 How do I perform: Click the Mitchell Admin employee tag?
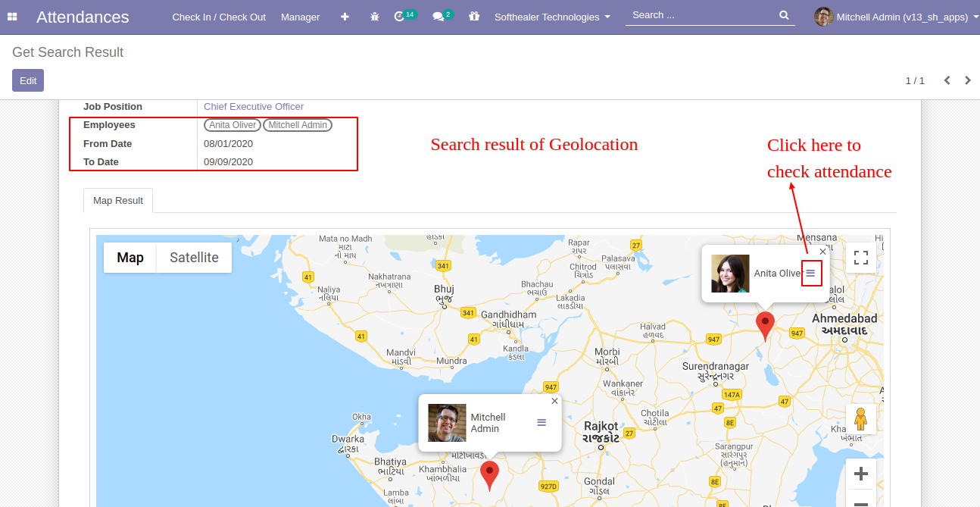click(x=298, y=125)
